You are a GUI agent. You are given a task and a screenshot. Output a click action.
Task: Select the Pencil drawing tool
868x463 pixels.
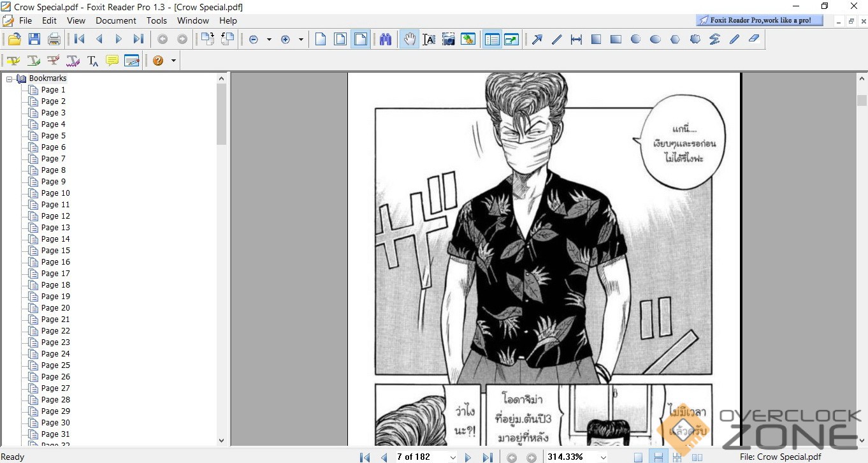[x=734, y=40]
